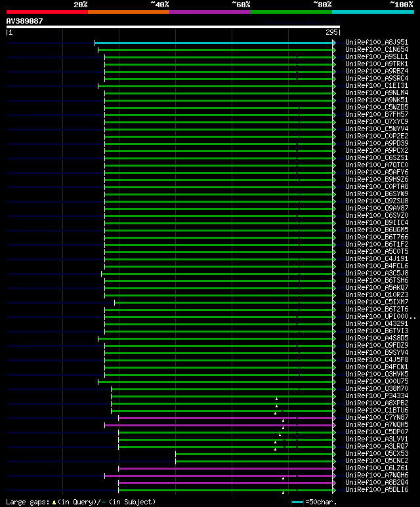Click the cyan alignment bar for UniRef100_A8J951
This screenshot has width=420, height=507.
pos(213,43)
